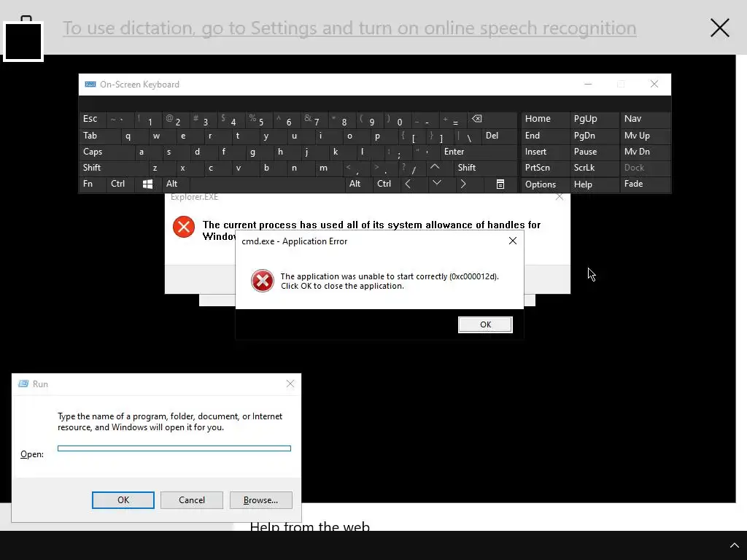This screenshot has width=747, height=560.
Task: Click OK in the Run dialog
Action: 123,500
